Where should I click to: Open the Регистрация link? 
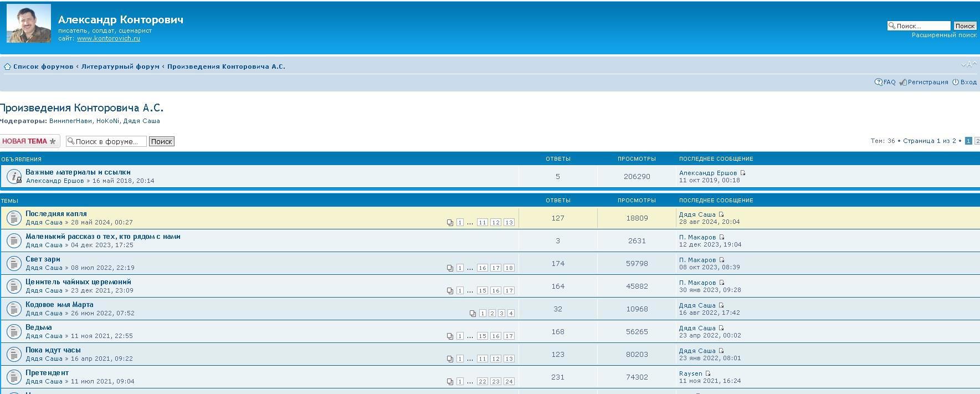pos(928,82)
